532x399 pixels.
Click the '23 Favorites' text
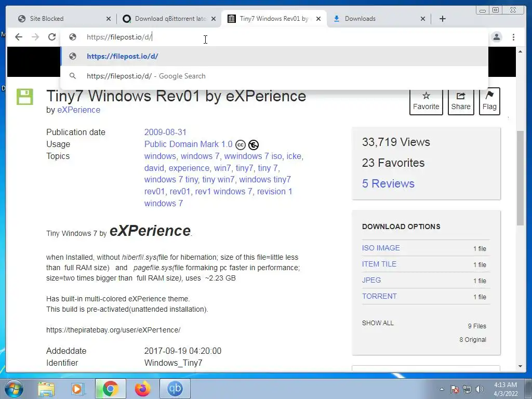pyautogui.click(x=393, y=163)
